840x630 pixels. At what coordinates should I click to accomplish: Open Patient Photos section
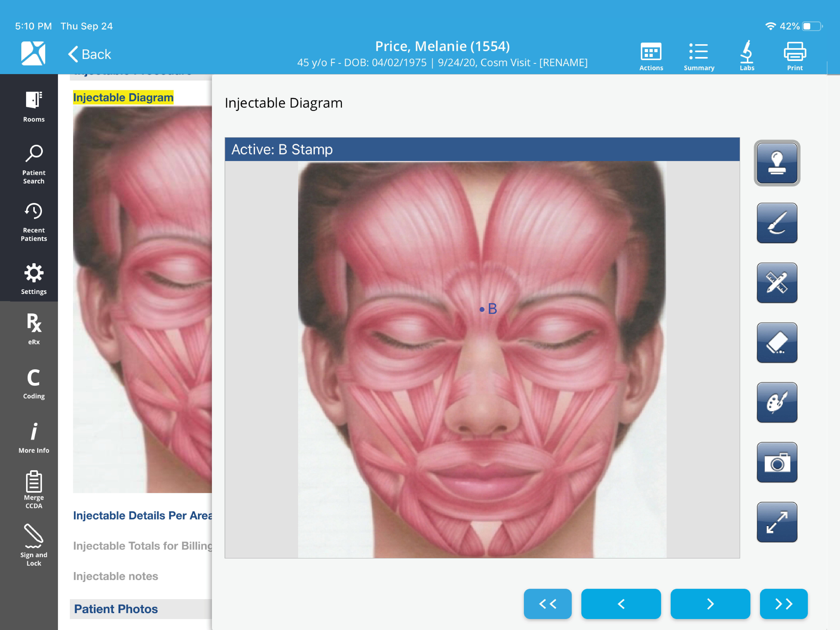point(116,609)
